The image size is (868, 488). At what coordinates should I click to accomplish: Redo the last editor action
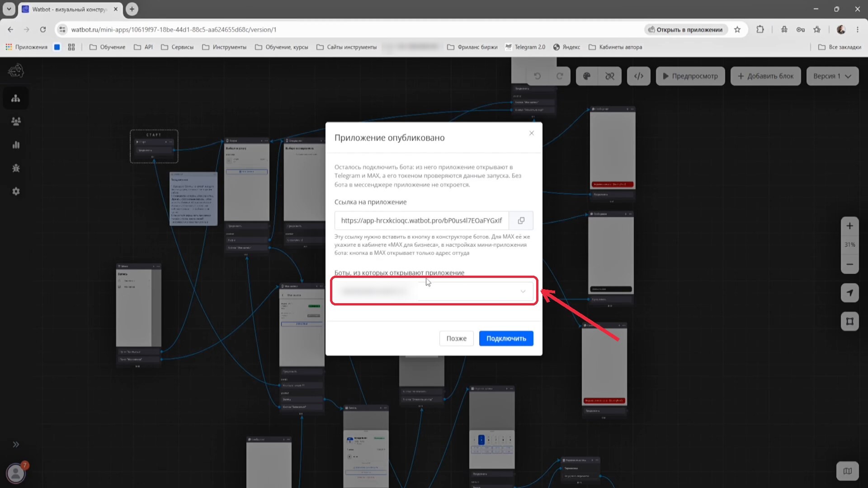pos(560,76)
